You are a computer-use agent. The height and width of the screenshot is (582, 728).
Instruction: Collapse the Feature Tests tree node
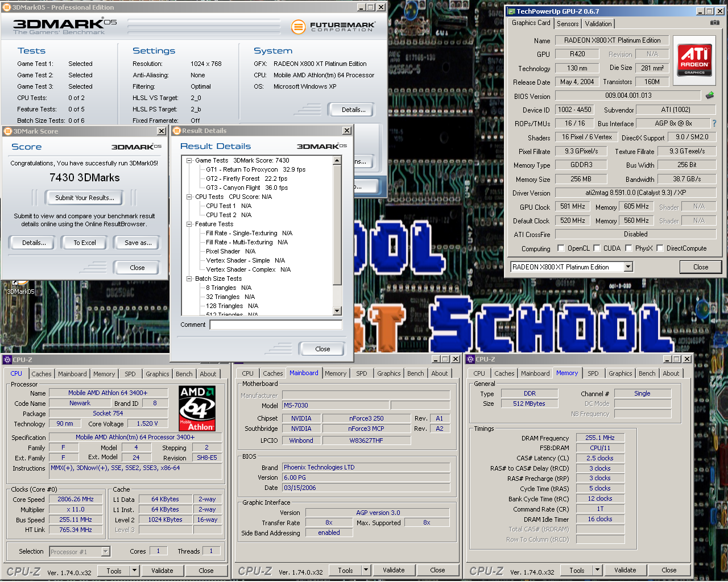189,224
